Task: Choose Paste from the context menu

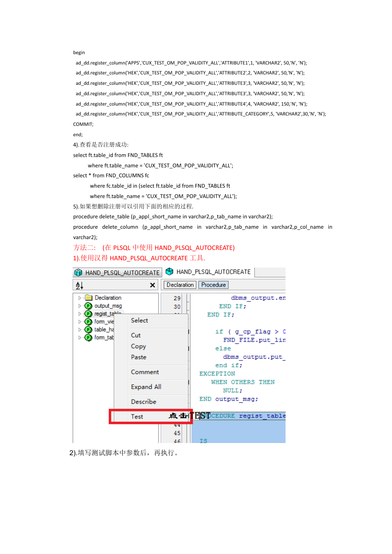Action: [x=151, y=357]
